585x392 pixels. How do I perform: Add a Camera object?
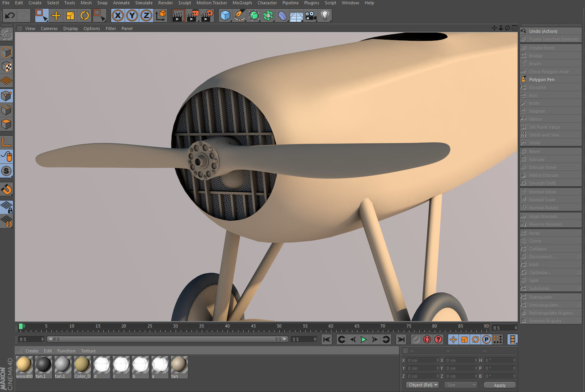coord(311,16)
